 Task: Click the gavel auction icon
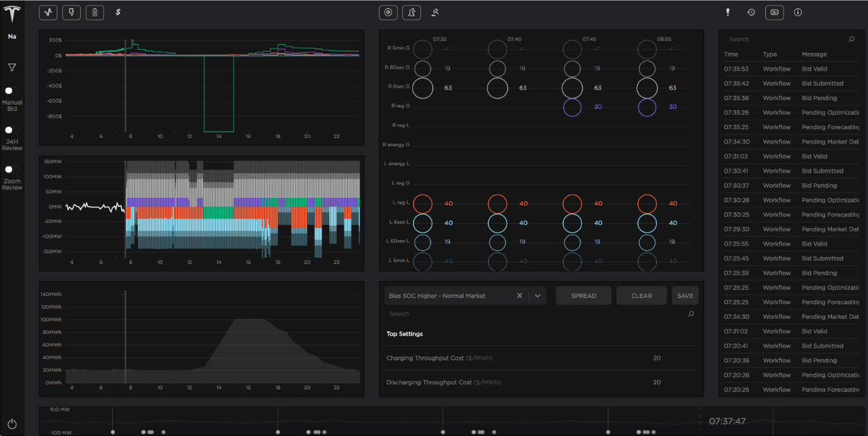click(x=435, y=12)
